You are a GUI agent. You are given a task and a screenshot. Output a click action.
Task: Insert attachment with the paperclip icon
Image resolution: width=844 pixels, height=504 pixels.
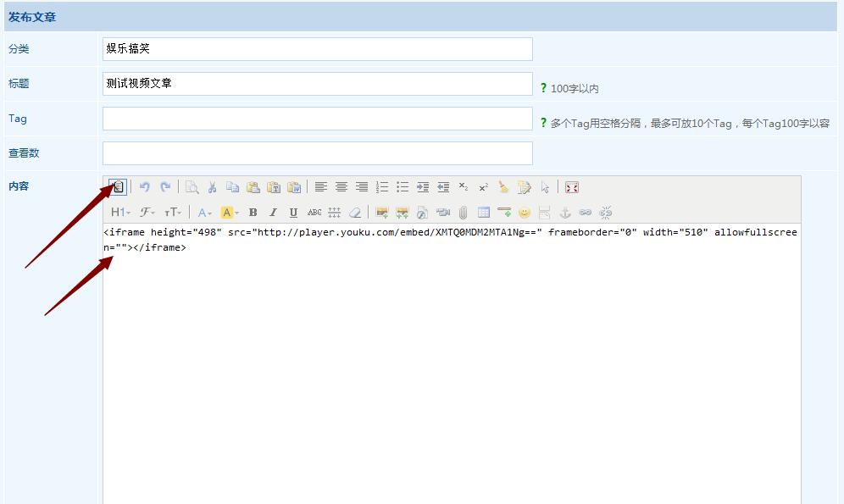pyautogui.click(x=464, y=213)
